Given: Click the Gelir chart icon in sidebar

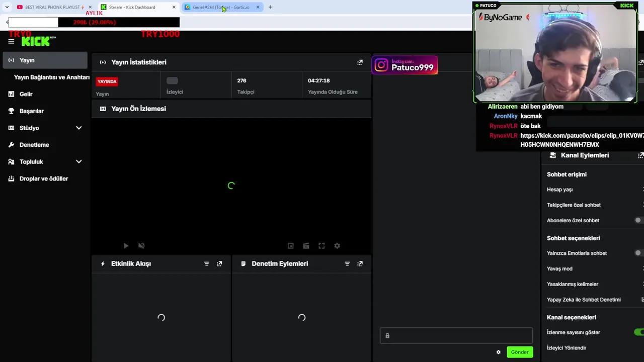Looking at the screenshot, I should coord(11,94).
